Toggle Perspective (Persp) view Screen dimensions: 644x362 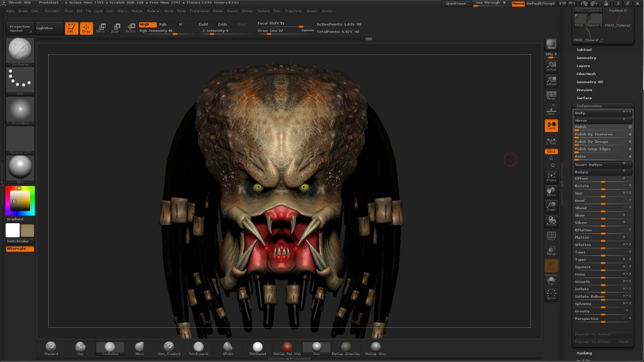pos(551,96)
